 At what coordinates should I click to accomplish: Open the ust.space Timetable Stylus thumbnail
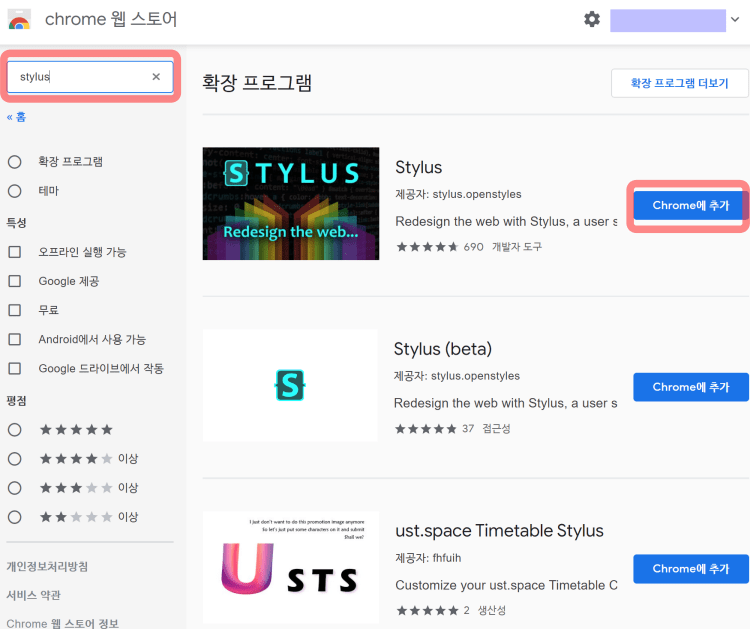(x=290, y=567)
